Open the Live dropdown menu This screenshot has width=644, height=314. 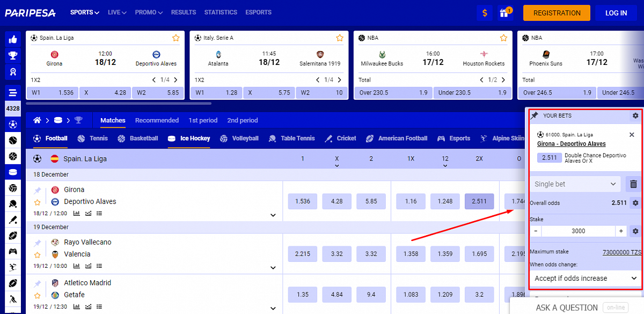[117, 12]
